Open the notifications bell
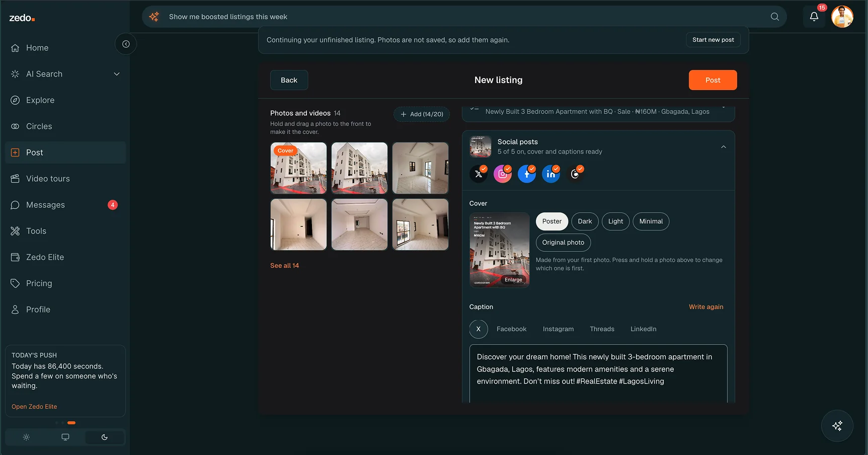 point(814,17)
